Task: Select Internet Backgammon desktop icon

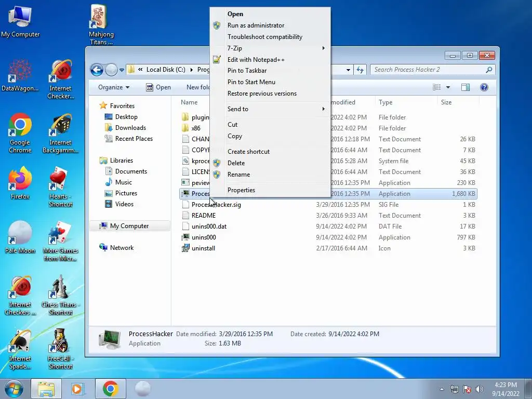Action: click(x=60, y=134)
